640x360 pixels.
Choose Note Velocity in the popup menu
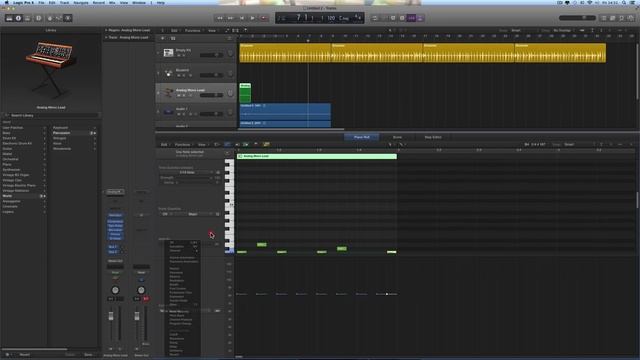click(x=179, y=311)
